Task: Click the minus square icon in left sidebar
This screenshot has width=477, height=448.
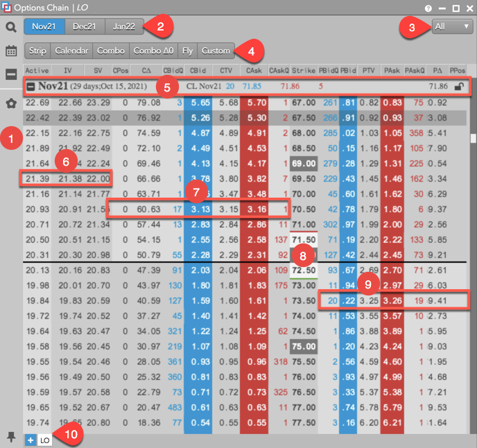Action: (11, 75)
